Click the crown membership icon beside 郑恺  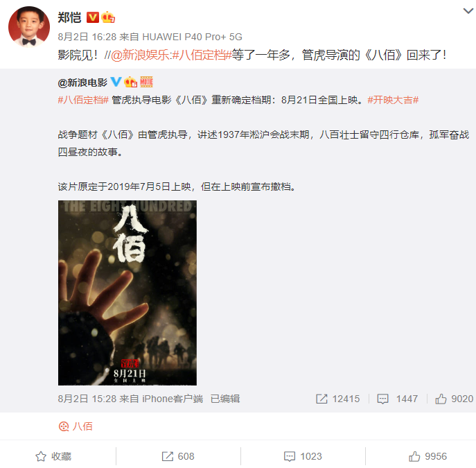[108, 17]
